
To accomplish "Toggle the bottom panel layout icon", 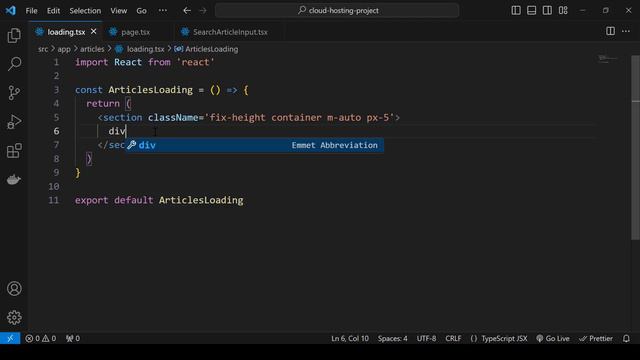I will pyautogui.click(x=531, y=11).
